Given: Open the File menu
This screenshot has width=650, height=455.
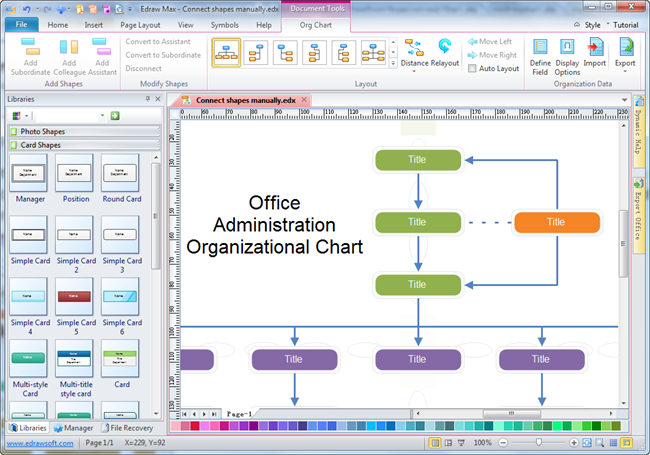Looking at the screenshot, I should (22, 25).
